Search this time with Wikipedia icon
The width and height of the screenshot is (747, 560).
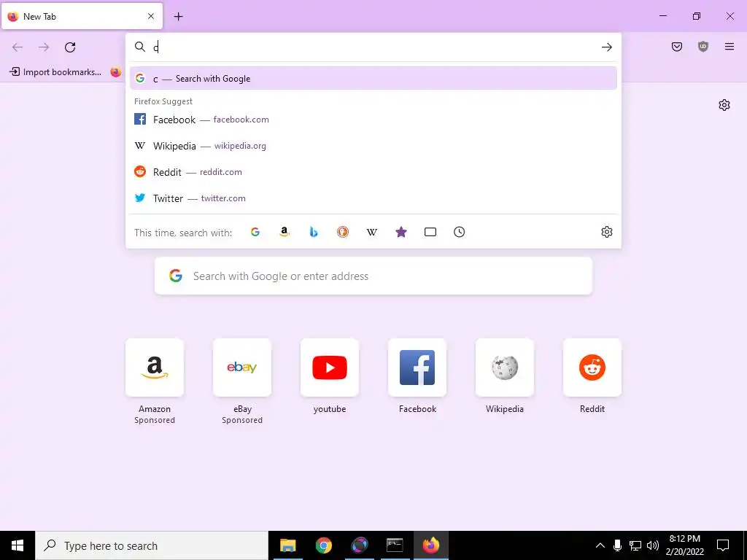click(371, 232)
